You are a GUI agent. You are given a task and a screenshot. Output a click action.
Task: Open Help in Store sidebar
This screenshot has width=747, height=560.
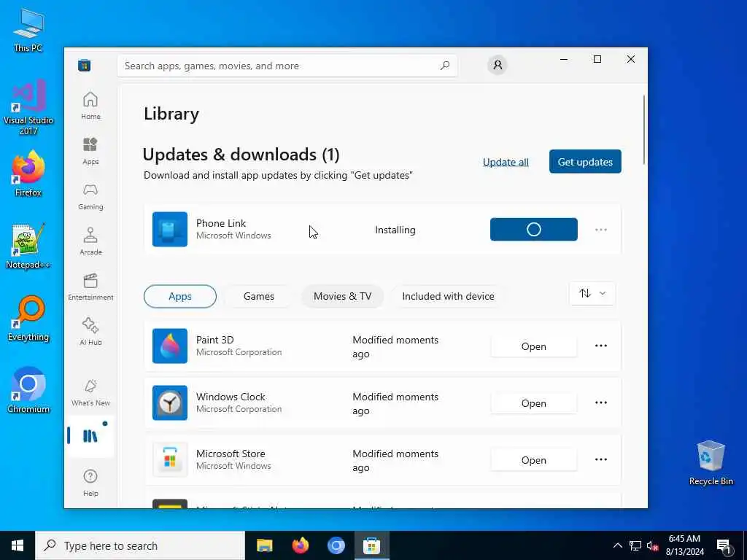90,483
